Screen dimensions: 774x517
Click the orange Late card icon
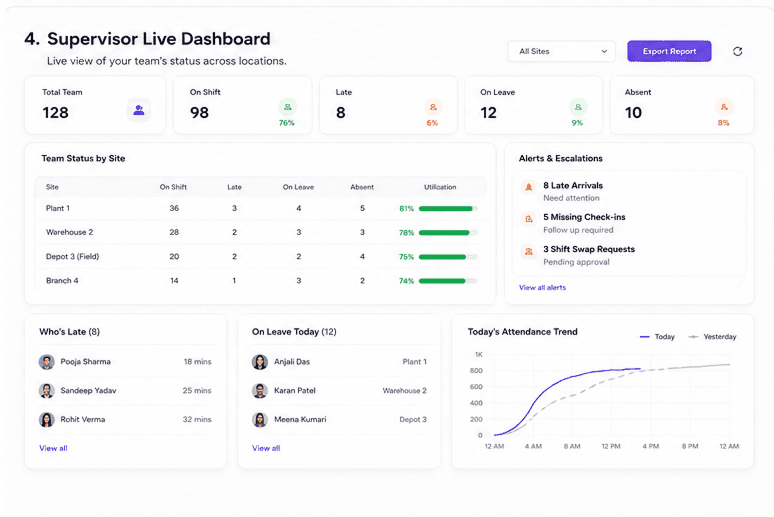click(433, 107)
